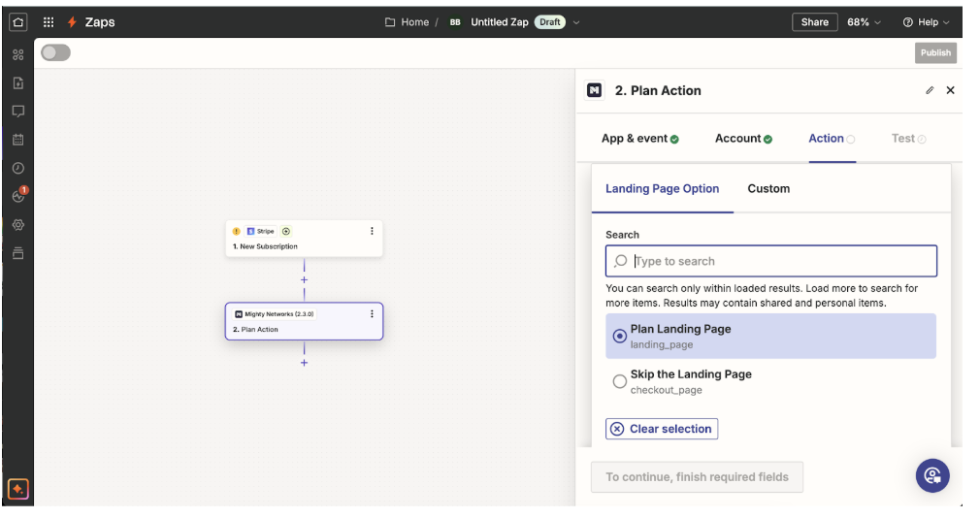980x518 pixels.
Task: Toggle the Zap on/off switch
Action: (x=55, y=52)
